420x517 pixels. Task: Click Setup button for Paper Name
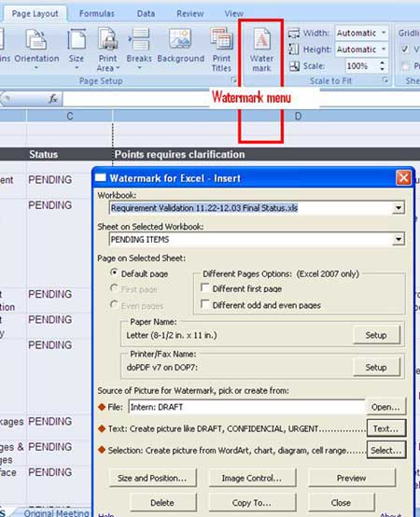(x=376, y=335)
